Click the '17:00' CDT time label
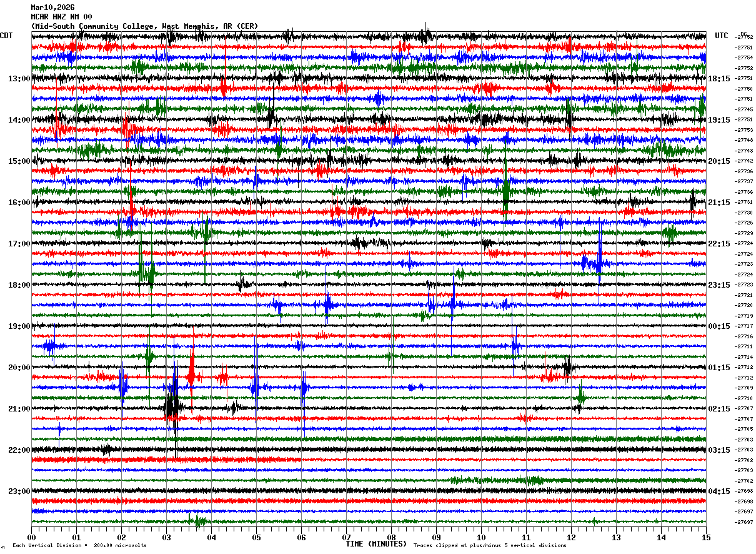The width and height of the screenshot is (756, 554). 19,244
